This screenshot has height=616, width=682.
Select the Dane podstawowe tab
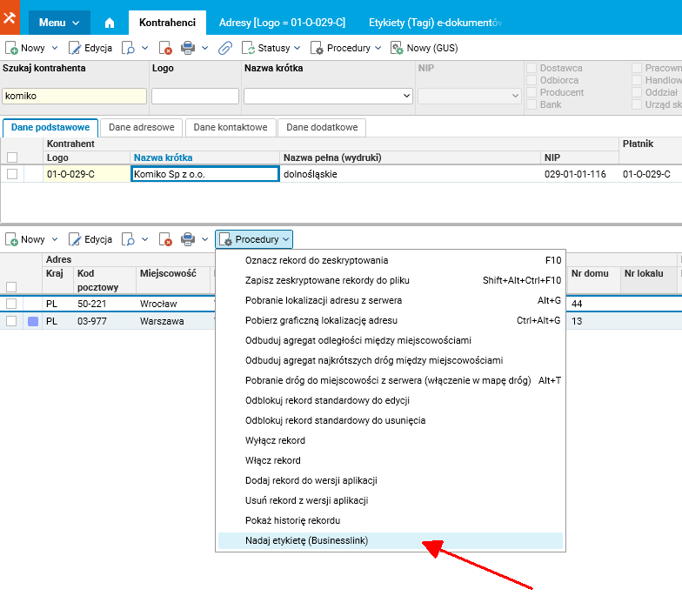coord(50,127)
